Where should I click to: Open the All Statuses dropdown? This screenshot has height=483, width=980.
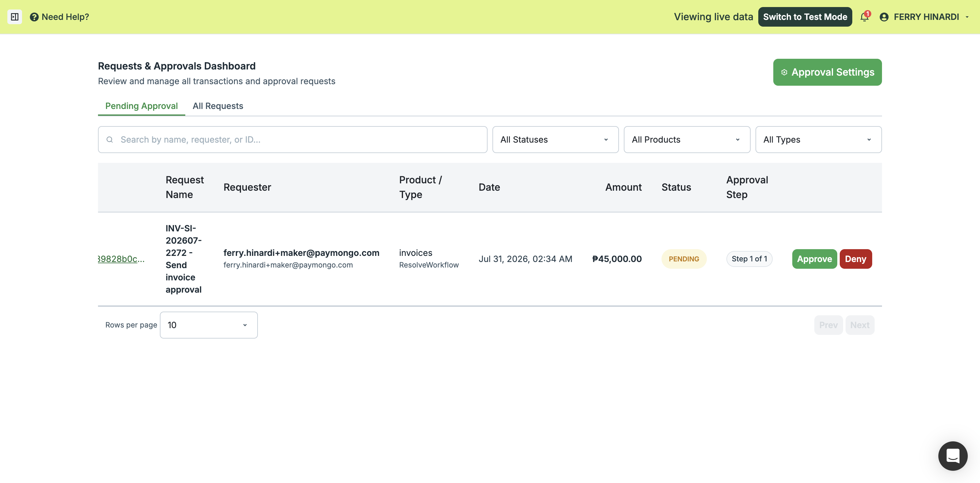coord(556,140)
